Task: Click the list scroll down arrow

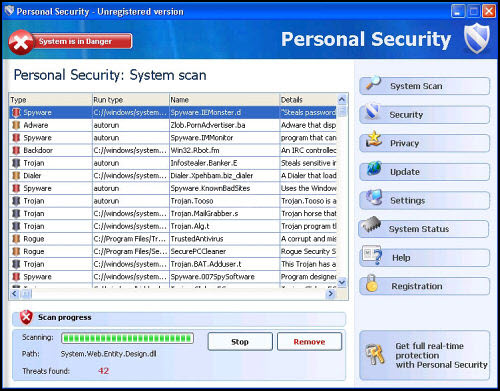Action: pyautogui.click(x=342, y=283)
